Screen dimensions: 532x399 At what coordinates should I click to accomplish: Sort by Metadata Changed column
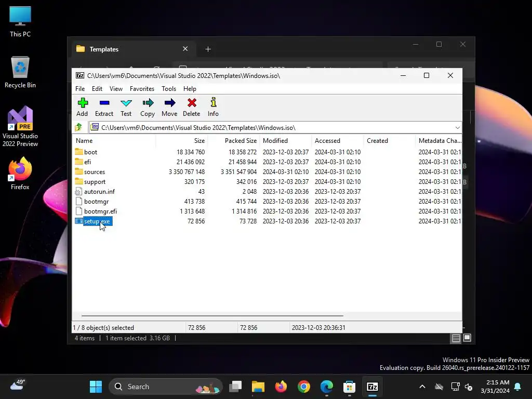(x=439, y=140)
